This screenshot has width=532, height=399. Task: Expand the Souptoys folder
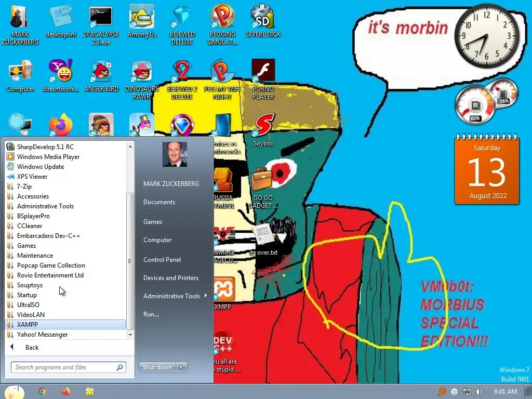tap(65, 285)
